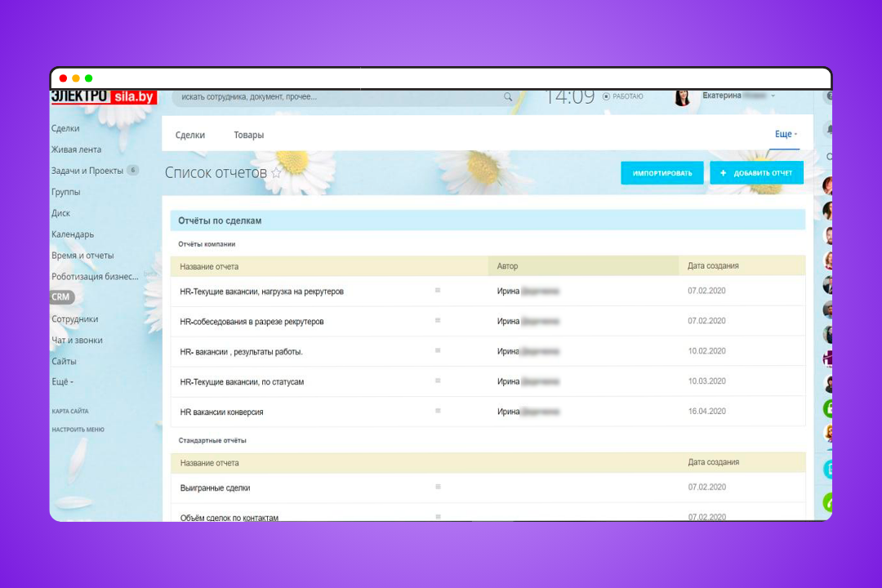Click author Ирина in HR вакансии конверсия row

pos(508,412)
